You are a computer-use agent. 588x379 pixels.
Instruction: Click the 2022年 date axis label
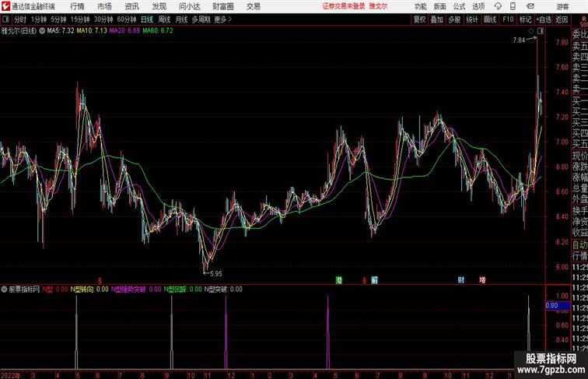tap(11, 375)
